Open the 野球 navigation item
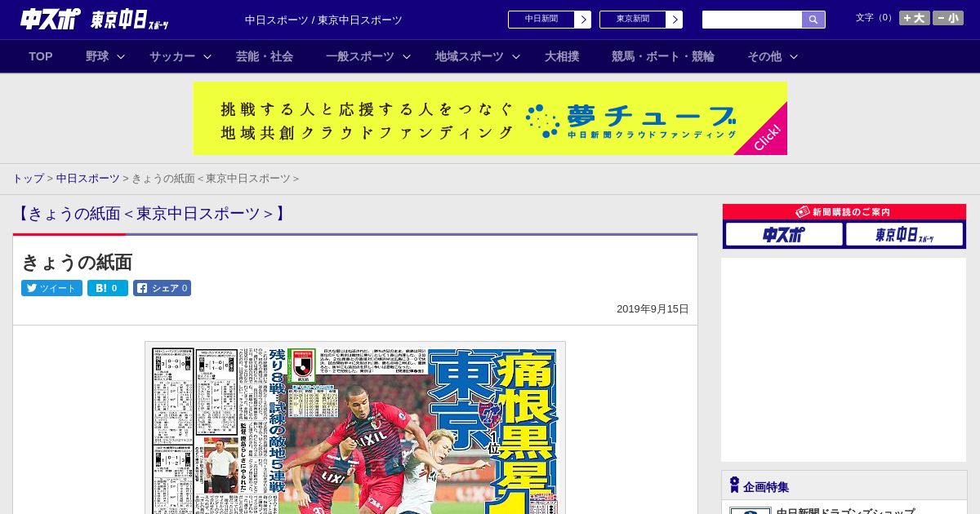The image size is (980, 514). (x=97, y=56)
